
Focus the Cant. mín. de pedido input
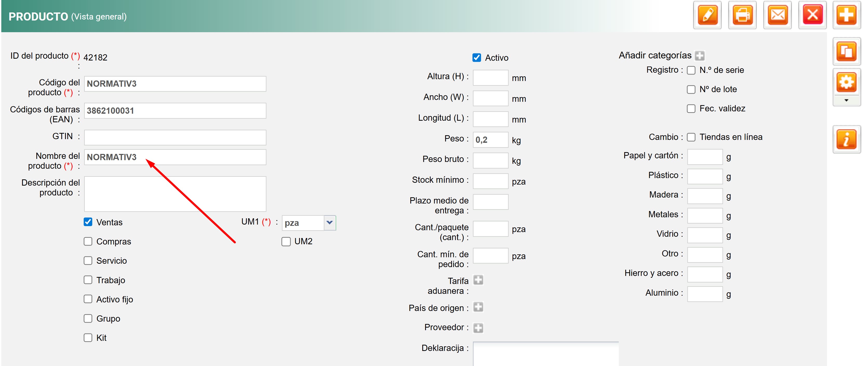tap(491, 256)
